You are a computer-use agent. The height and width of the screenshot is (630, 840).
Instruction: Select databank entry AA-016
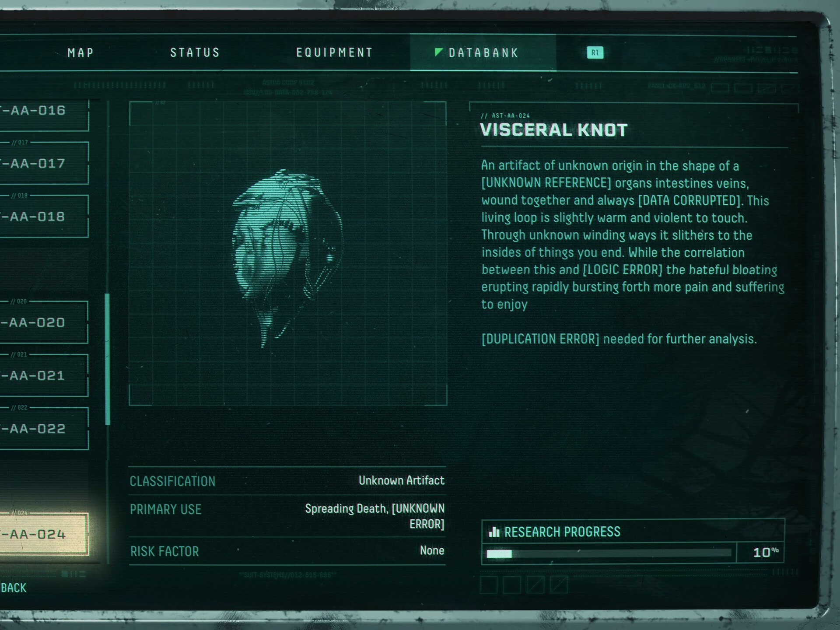coord(44,111)
